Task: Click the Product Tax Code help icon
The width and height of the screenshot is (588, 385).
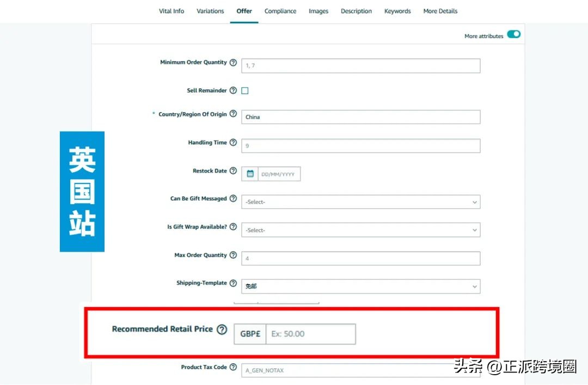Action: (234, 367)
